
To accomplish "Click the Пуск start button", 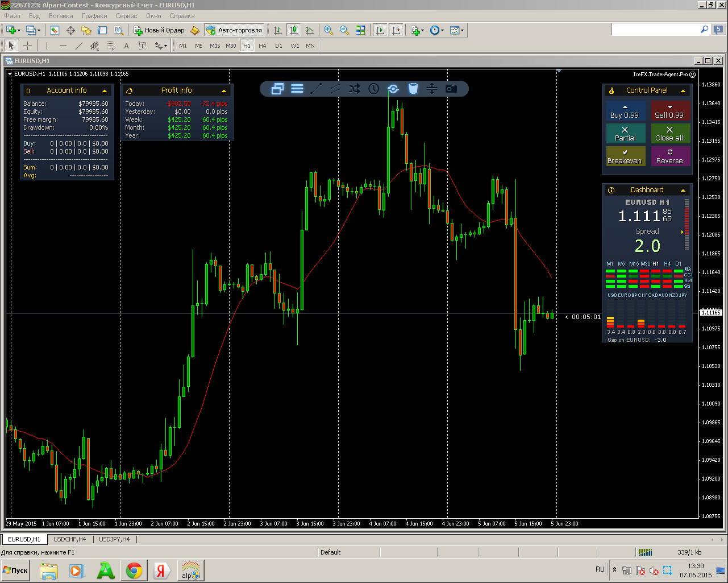I will tap(15, 570).
